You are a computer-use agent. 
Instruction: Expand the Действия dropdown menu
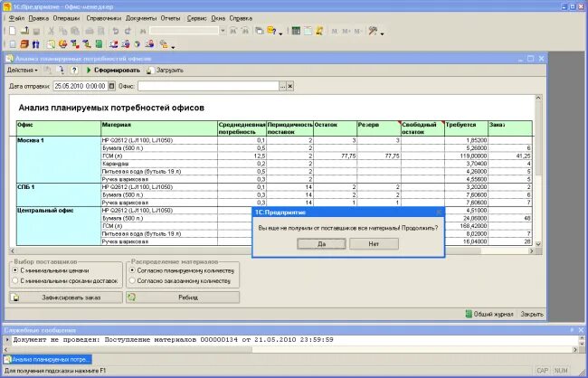click(23, 71)
